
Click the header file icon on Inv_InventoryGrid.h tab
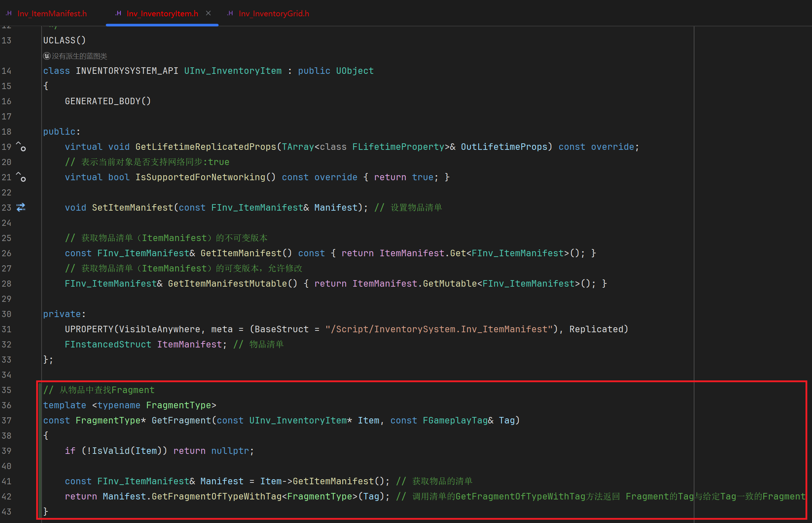(x=230, y=13)
